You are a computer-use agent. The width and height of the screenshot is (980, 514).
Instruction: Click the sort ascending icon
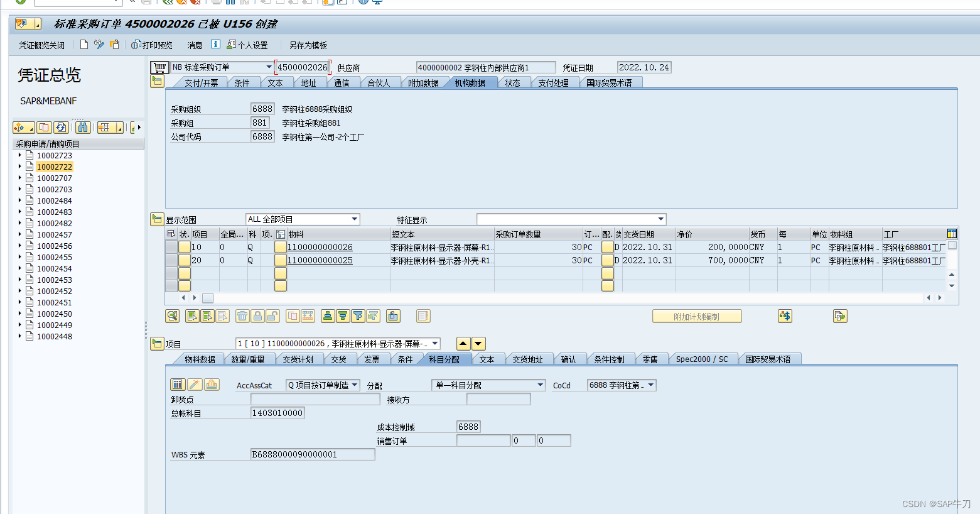click(x=328, y=316)
